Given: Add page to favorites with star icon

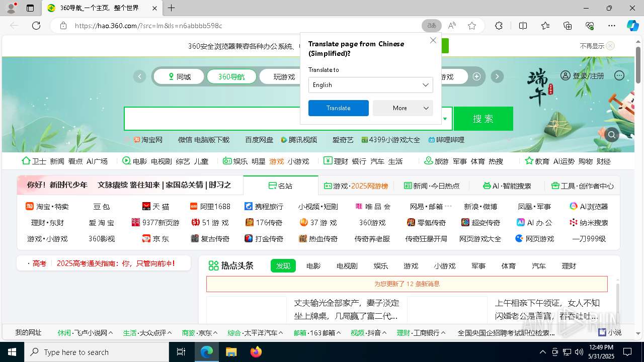Looking at the screenshot, I should 472,26.
